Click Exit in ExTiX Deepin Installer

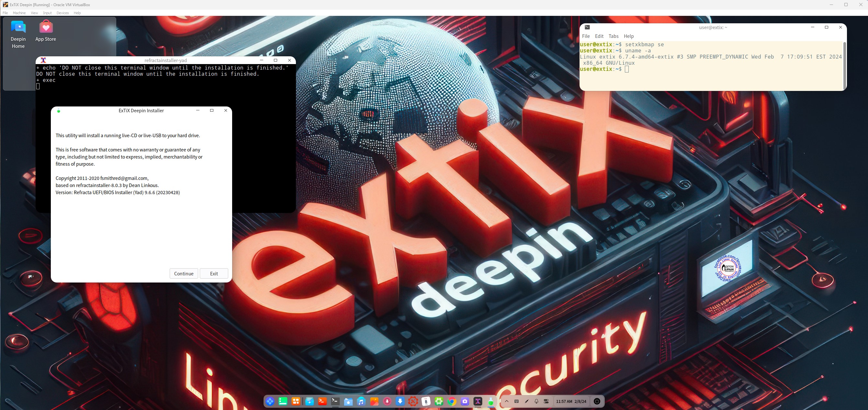(x=214, y=273)
